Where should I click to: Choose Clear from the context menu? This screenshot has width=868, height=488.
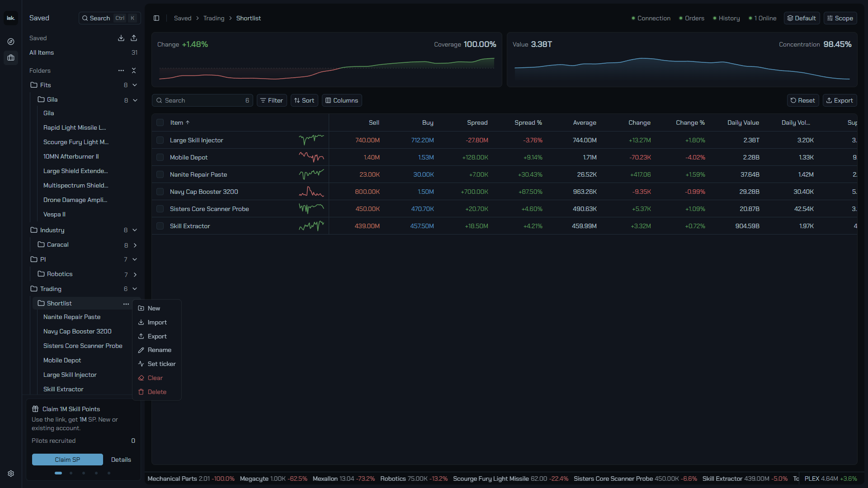click(x=157, y=378)
